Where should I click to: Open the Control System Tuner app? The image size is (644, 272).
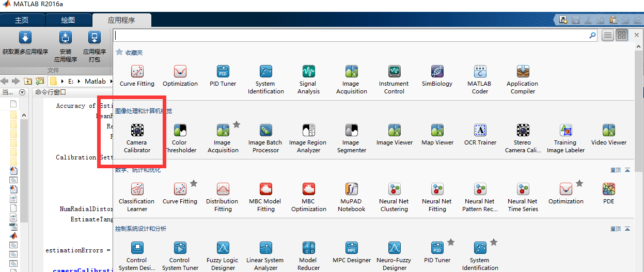[x=180, y=256]
